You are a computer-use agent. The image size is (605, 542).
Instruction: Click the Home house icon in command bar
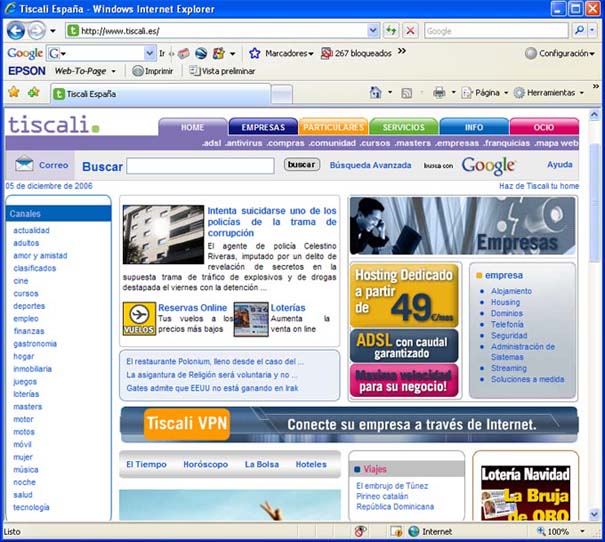pyautogui.click(x=375, y=93)
